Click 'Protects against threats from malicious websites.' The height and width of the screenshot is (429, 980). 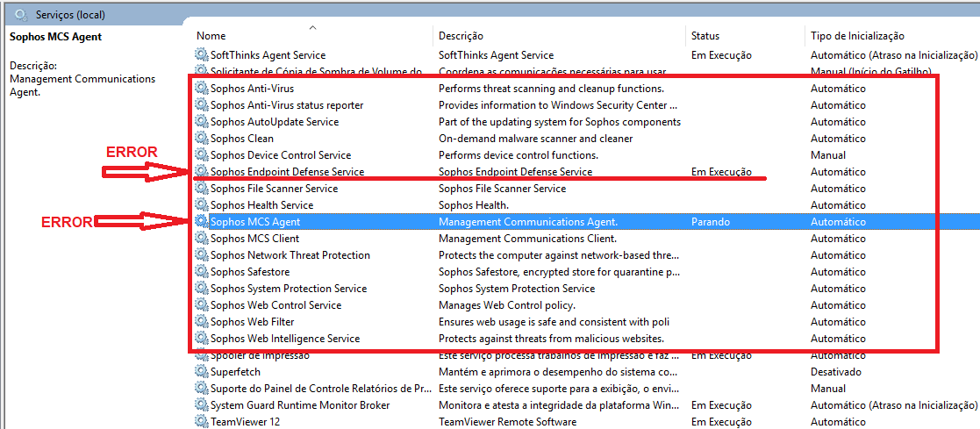tap(551, 339)
